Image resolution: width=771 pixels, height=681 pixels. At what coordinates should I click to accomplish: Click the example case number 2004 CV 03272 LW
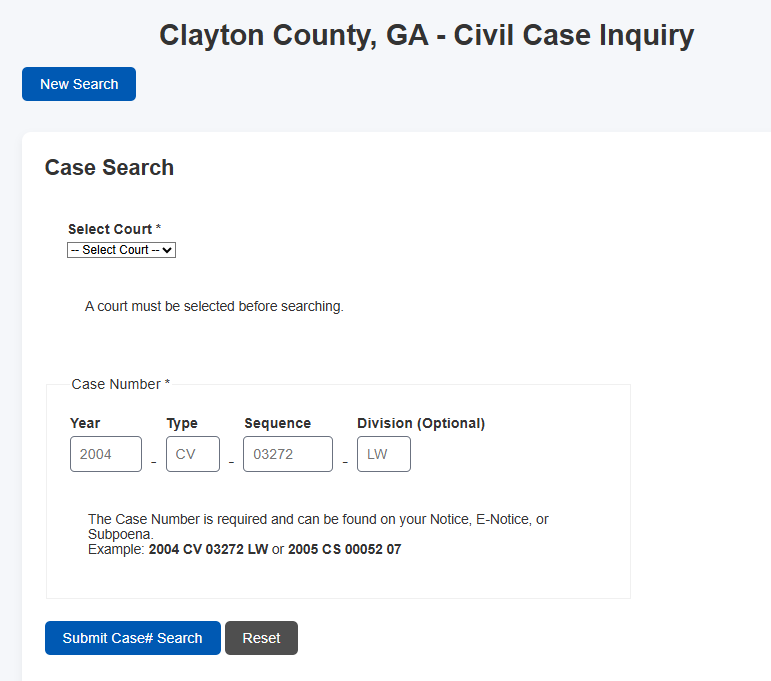[x=208, y=549]
